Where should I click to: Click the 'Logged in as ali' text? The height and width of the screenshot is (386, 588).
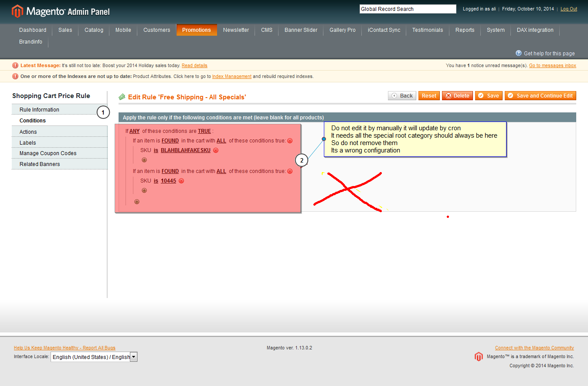pyautogui.click(x=479, y=9)
